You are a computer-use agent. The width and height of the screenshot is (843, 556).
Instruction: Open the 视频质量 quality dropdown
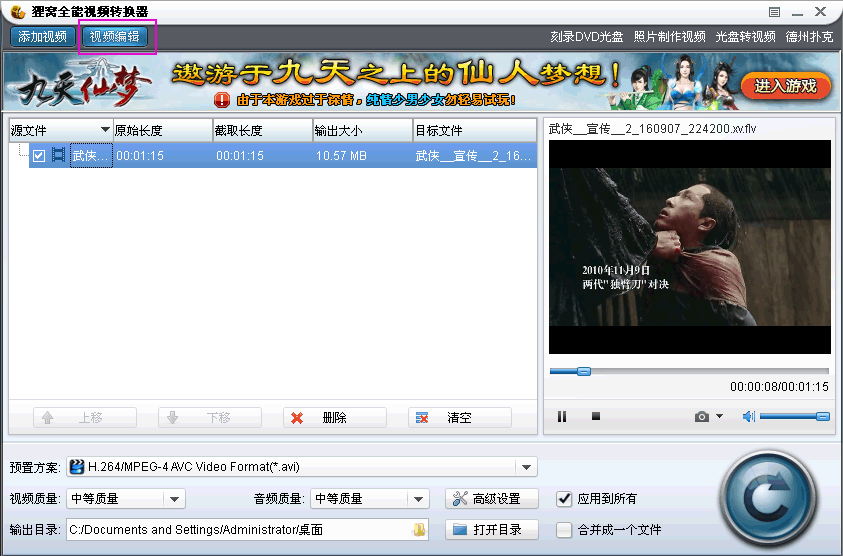[174, 499]
